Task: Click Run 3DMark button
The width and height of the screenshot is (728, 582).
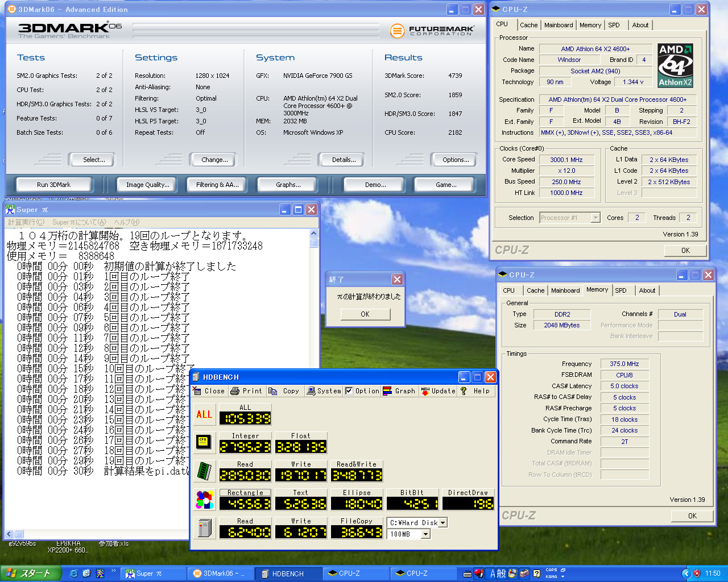Action: [x=54, y=185]
